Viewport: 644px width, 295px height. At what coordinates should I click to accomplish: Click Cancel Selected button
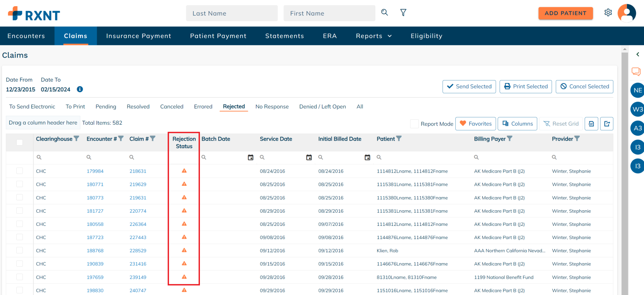coord(585,86)
